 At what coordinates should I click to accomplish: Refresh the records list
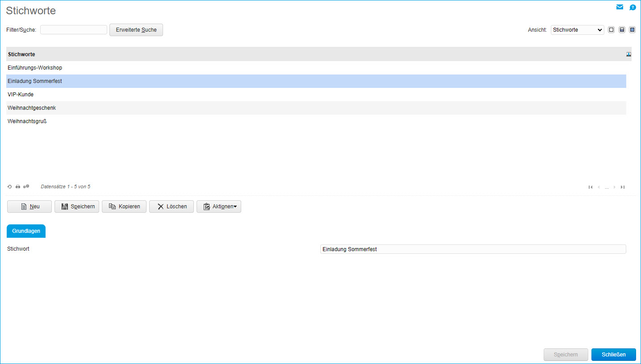coord(9,187)
